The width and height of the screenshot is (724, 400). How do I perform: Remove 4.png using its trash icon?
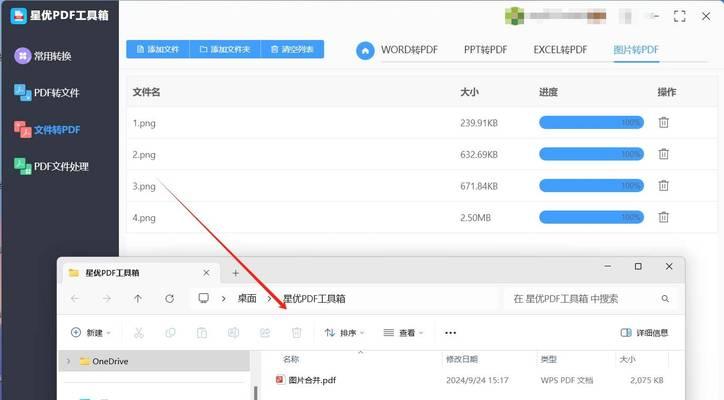point(664,217)
